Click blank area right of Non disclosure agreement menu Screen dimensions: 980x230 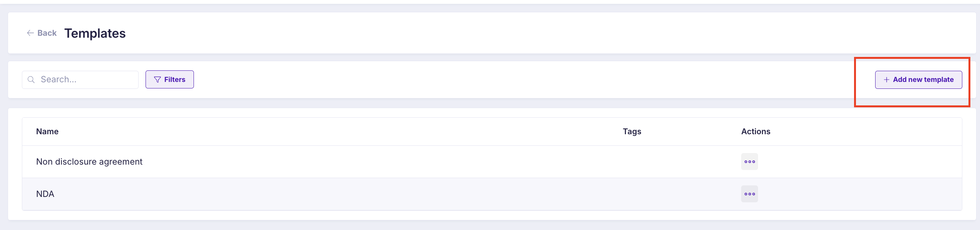[860, 162]
